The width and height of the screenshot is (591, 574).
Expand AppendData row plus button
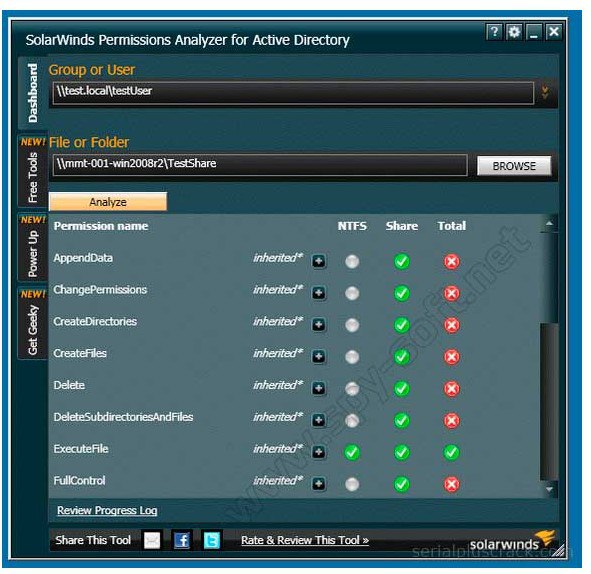pyautogui.click(x=319, y=261)
